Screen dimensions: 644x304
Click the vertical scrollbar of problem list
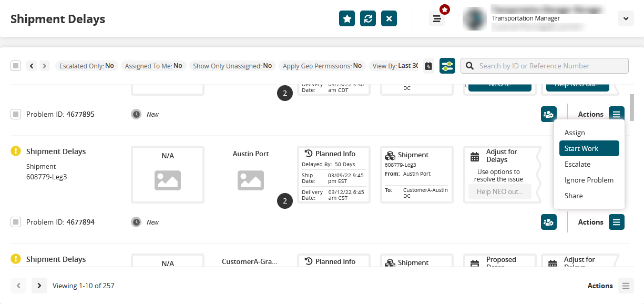click(631, 108)
